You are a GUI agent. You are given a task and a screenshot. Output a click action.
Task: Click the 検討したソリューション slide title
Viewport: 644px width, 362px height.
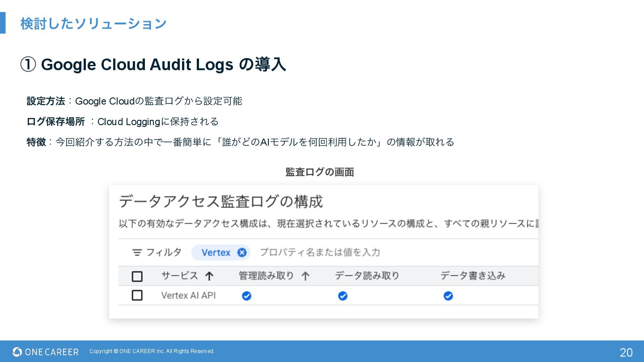point(93,23)
